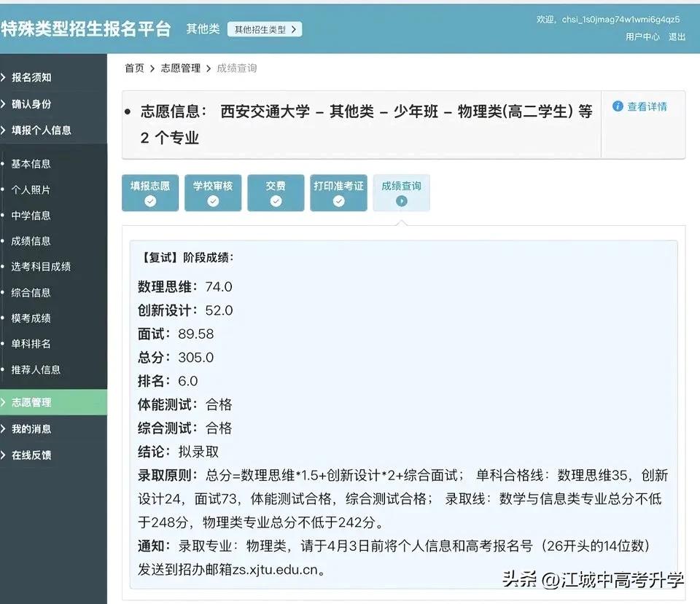Screen dimensions: 700x604
Task: Go to the 打印准考证 step tab
Action: [x=339, y=192]
